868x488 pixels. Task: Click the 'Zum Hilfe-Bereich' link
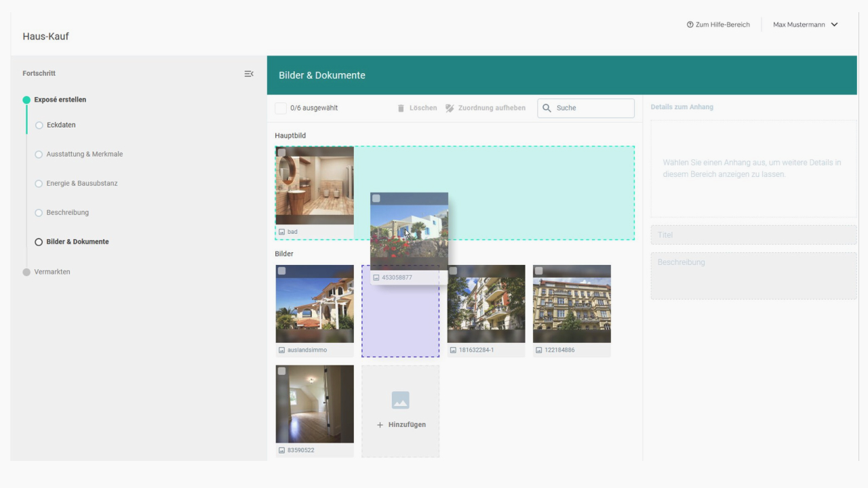(722, 25)
